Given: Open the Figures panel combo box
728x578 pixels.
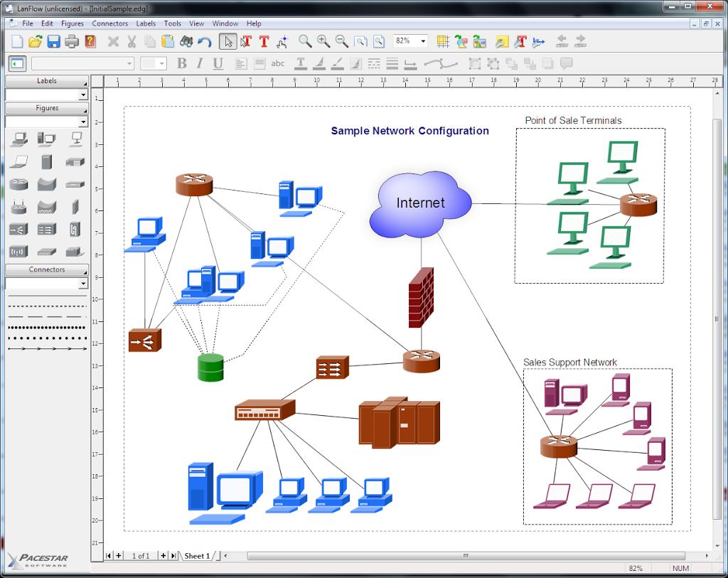Looking at the screenshot, I should tap(46, 122).
